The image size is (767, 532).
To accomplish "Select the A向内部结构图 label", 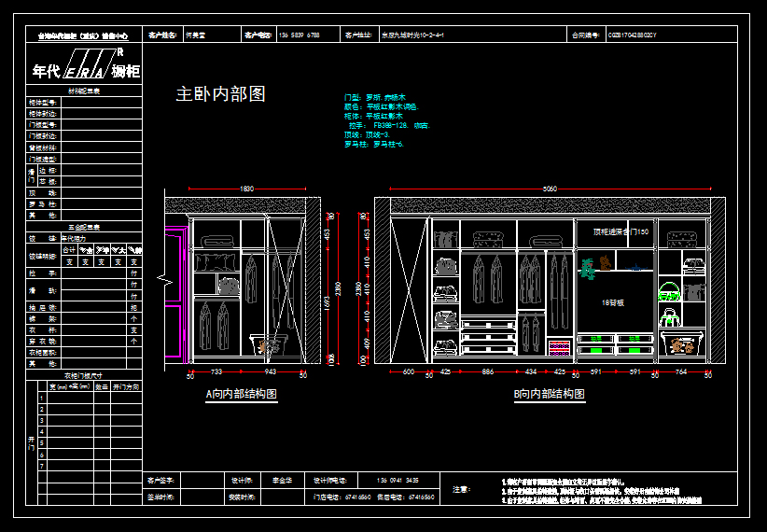I will (x=241, y=395).
